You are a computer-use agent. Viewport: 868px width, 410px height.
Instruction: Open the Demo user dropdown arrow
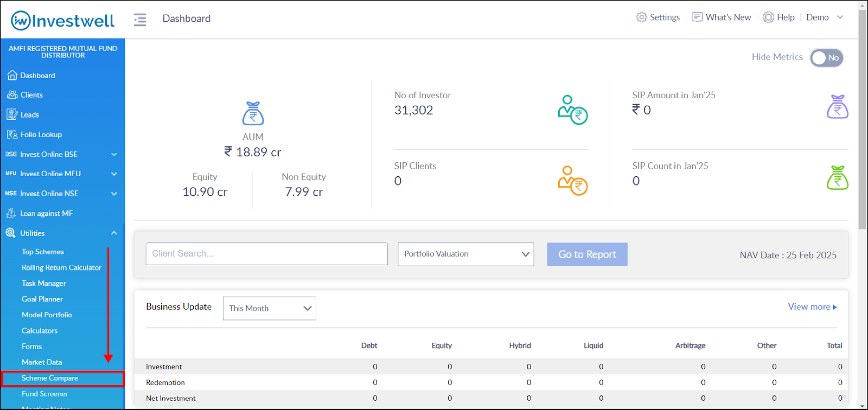pyautogui.click(x=840, y=17)
